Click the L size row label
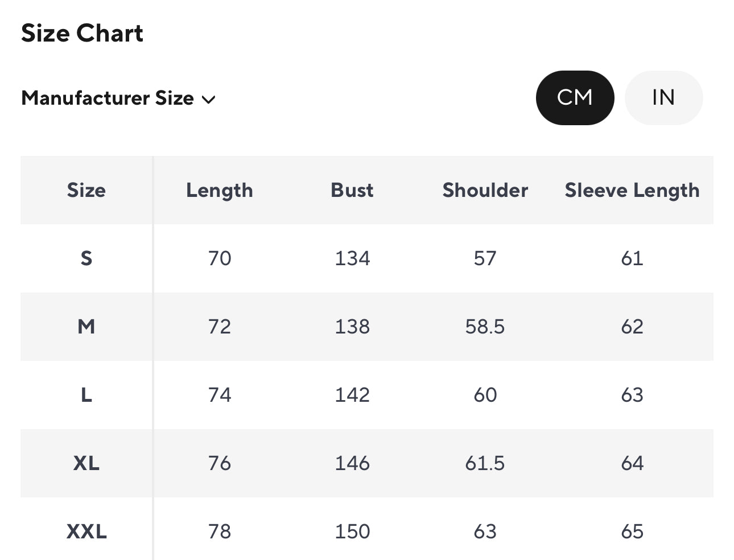This screenshot has width=734, height=560. coord(86,395)
